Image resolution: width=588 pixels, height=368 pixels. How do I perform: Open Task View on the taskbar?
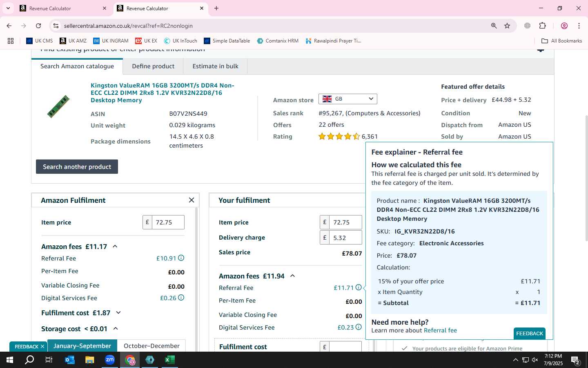tap(49, 360)
